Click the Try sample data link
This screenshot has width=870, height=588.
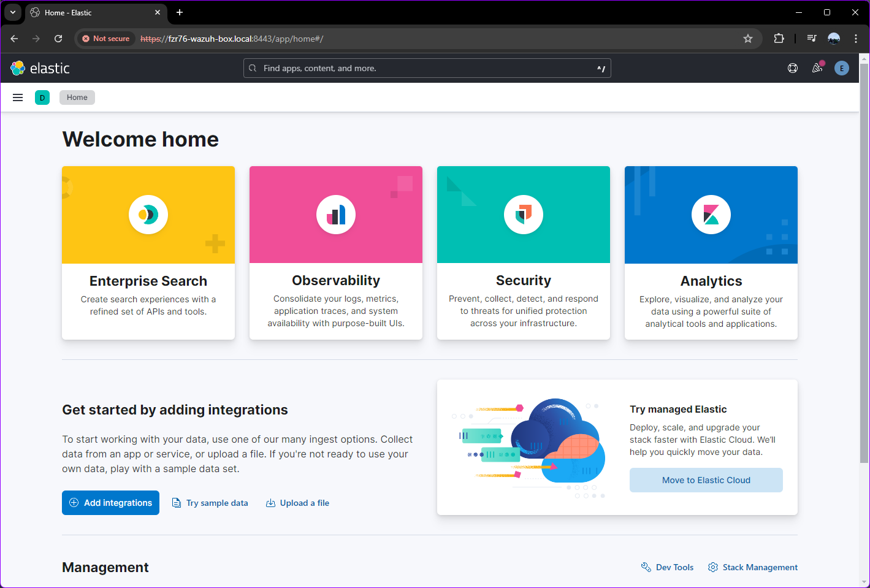pos(210,503)
